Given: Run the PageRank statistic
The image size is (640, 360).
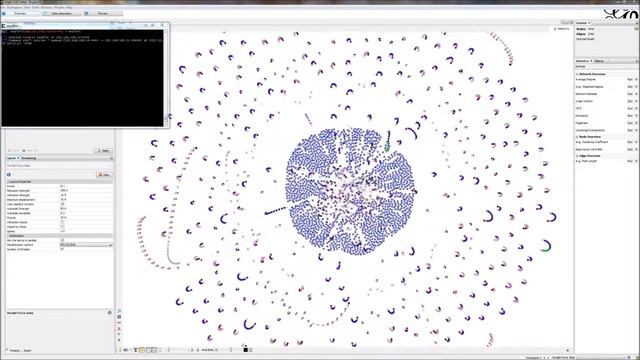Looking at the screenshot, I should point(630,123).
